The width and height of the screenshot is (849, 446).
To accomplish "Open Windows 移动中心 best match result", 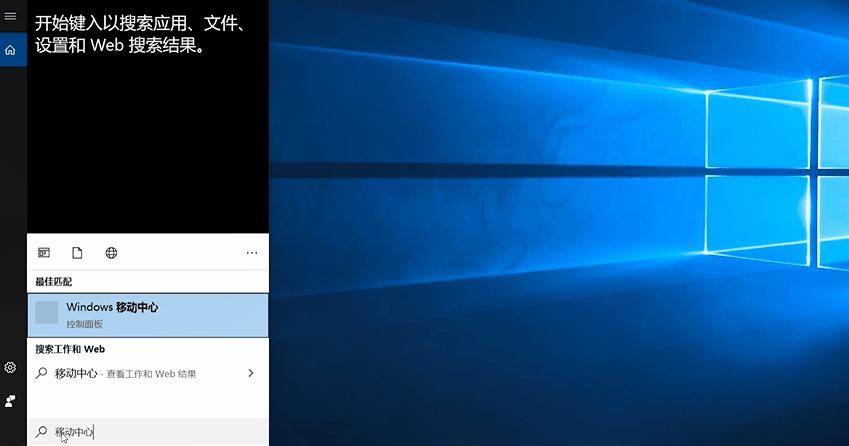I will point(148,316).
